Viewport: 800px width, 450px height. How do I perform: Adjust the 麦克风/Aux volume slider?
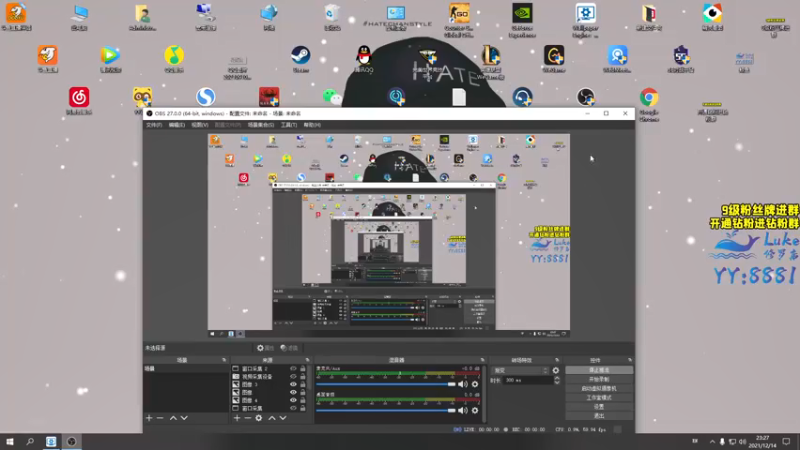click(x=386, y=384)
